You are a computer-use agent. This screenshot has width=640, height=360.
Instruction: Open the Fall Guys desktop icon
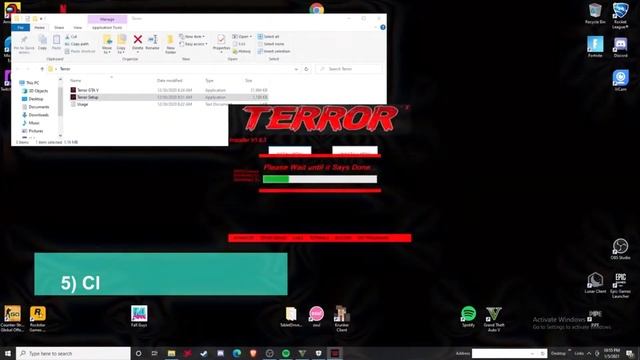point(139,316)
